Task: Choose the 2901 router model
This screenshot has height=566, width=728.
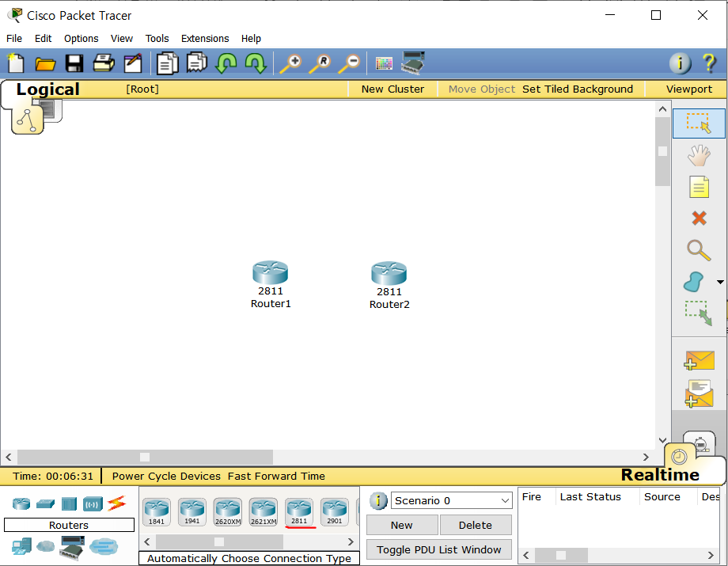Action: [334, 511]
